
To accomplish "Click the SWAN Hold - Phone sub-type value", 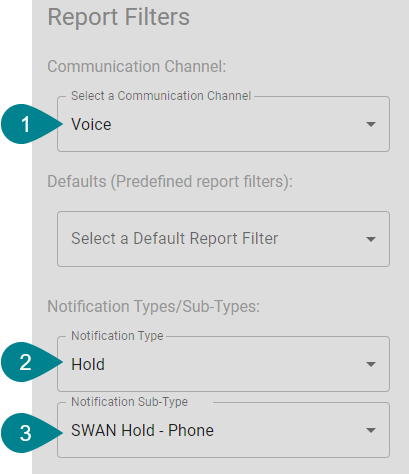I will tap(142, 430).
